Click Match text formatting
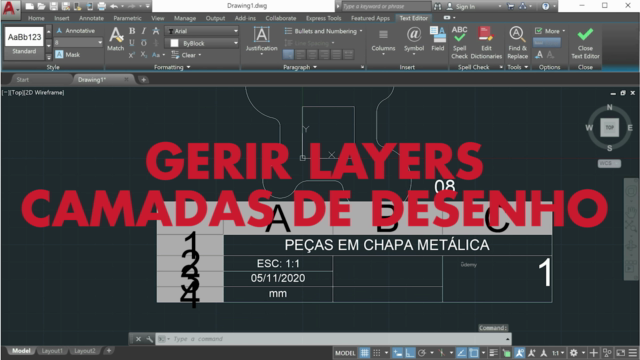This screenshot has width=640, height=360. [x=116, y=39]
